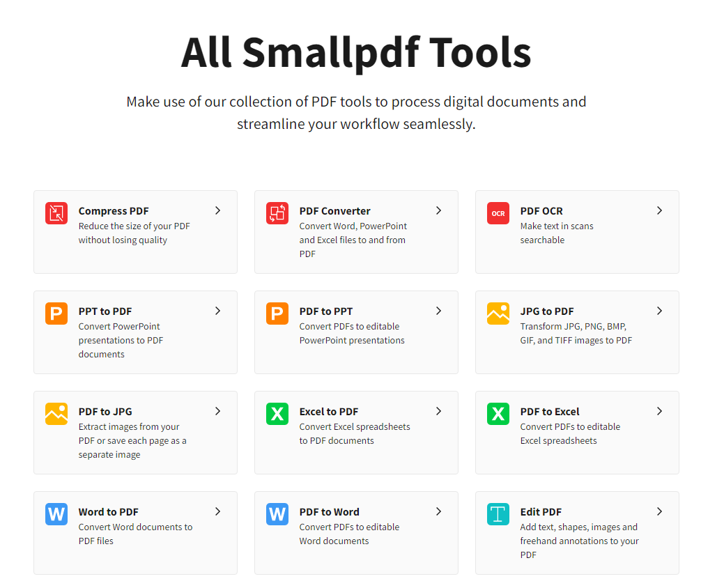Open the Word to PDF chevron arrow
This screenshot has height=588, width=701.
[217, 511]
